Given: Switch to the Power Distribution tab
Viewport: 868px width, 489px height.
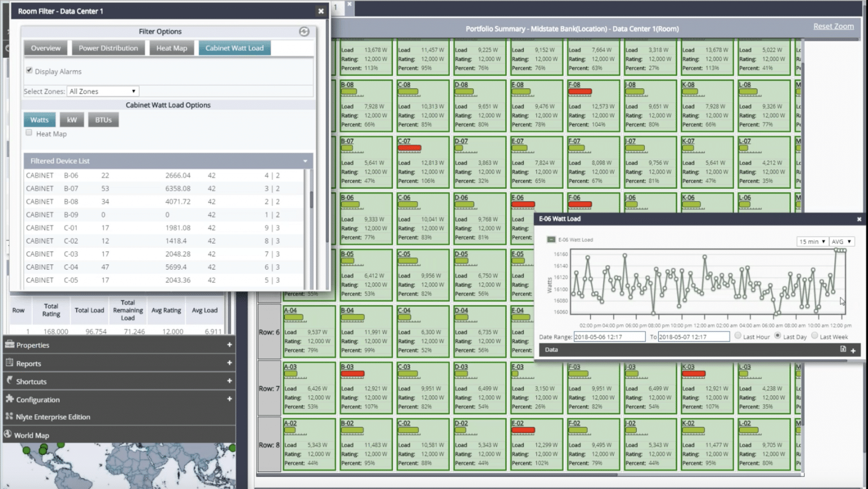Looking at the screenshot, I should 108,48.
